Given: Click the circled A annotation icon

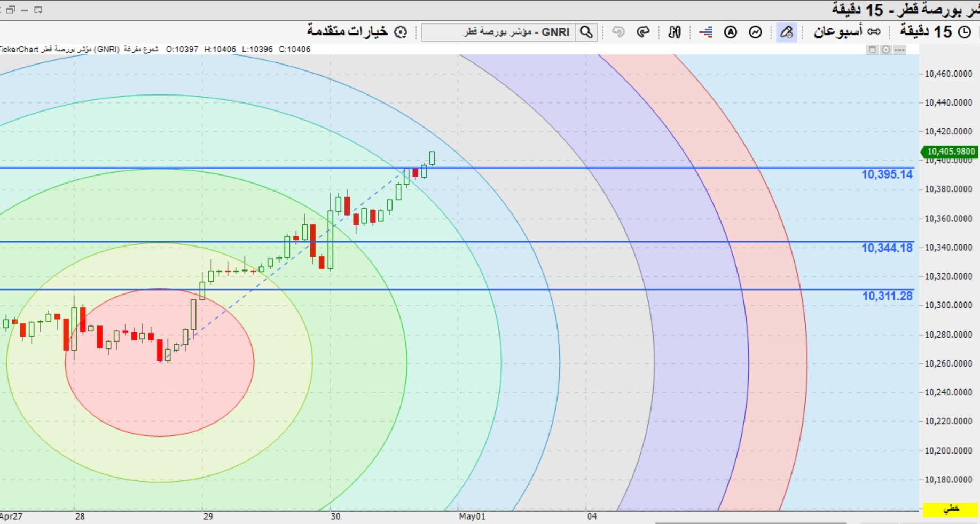Looking at the screenshot, I should (x=730, y=33).
